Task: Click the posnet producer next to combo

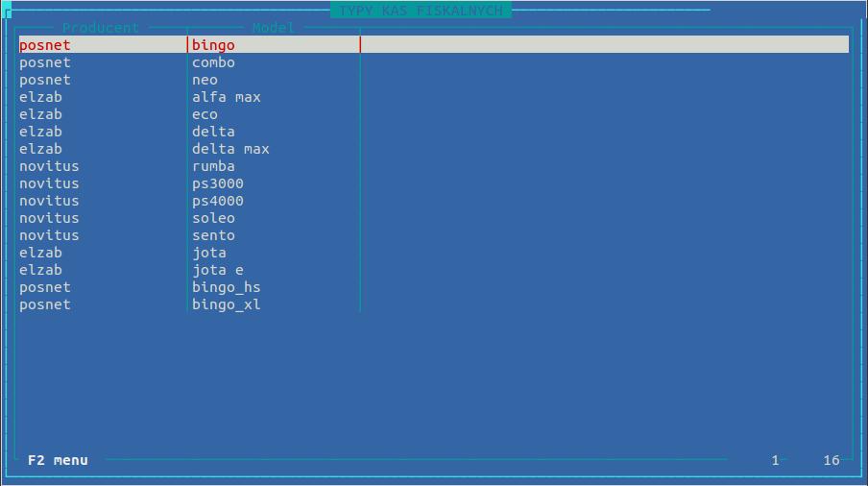Action: point(45,62)
